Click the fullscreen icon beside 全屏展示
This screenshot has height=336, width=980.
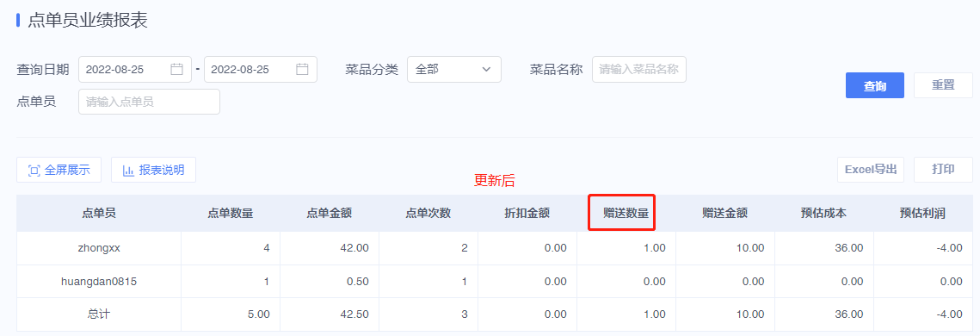point(34,171)
